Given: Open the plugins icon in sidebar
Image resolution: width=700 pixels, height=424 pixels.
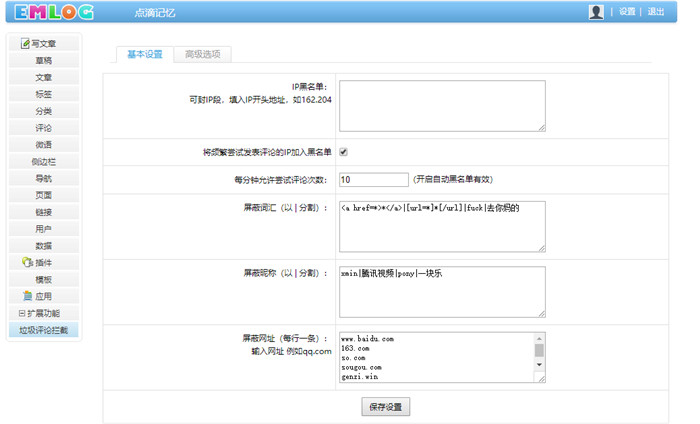Looking at the screenshot, I should [27, 262].
